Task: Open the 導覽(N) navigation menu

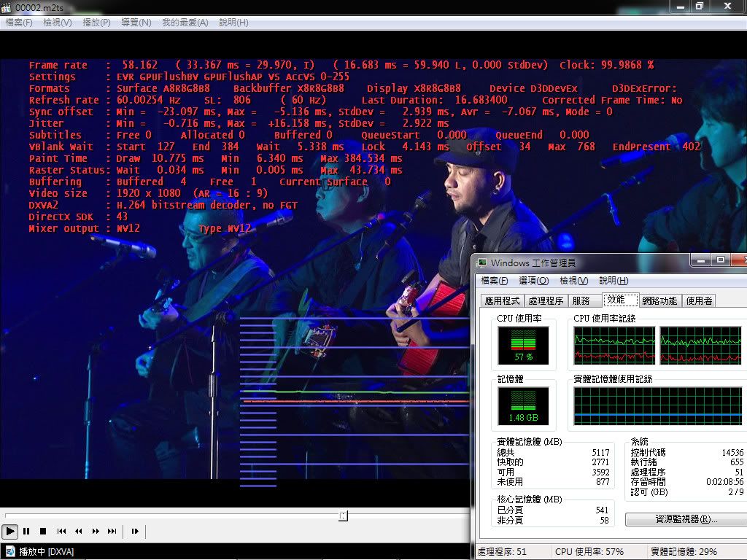Action: (x=136, y=23)
